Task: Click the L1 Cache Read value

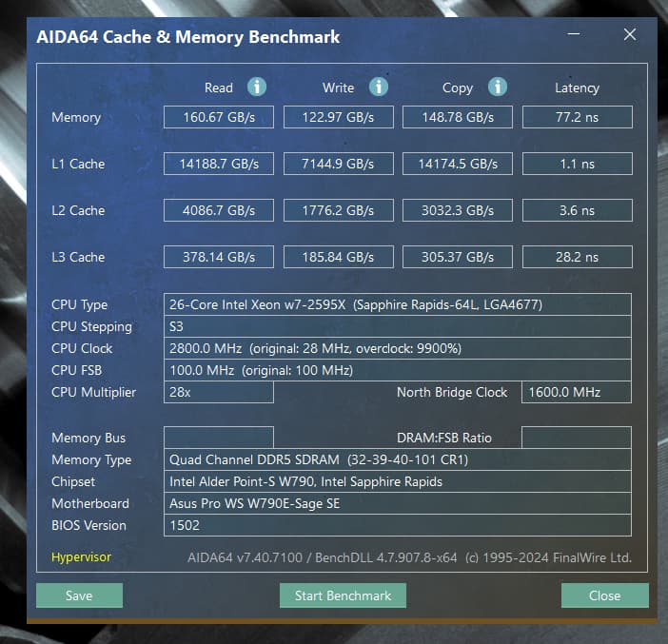Action: (219, 164)
